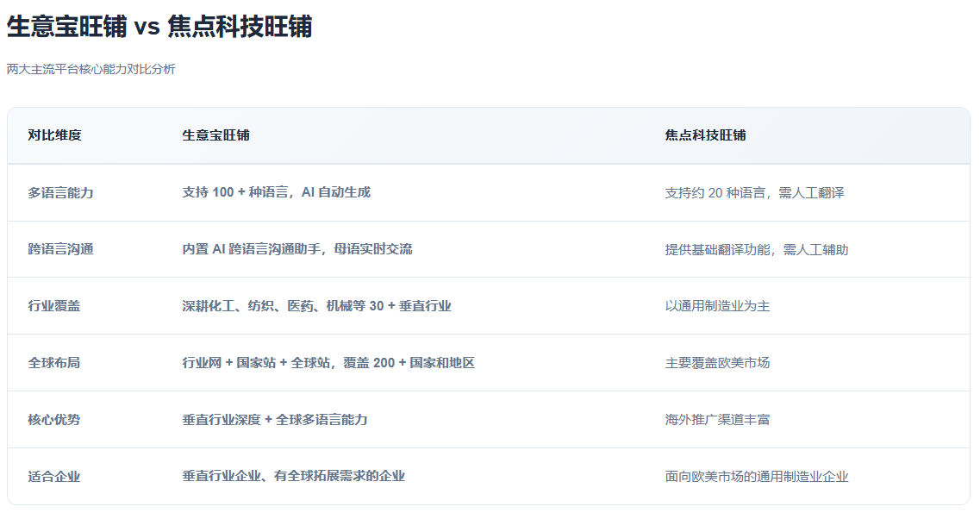Click cell 垂直行业深度 + 全球多语言能力
The image size is (980, 513).
[x=274, y=420]
